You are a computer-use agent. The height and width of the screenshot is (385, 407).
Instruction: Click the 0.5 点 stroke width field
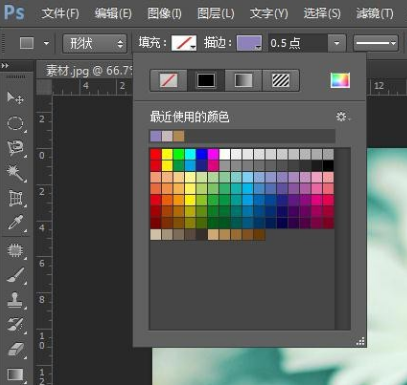(297, 43)
